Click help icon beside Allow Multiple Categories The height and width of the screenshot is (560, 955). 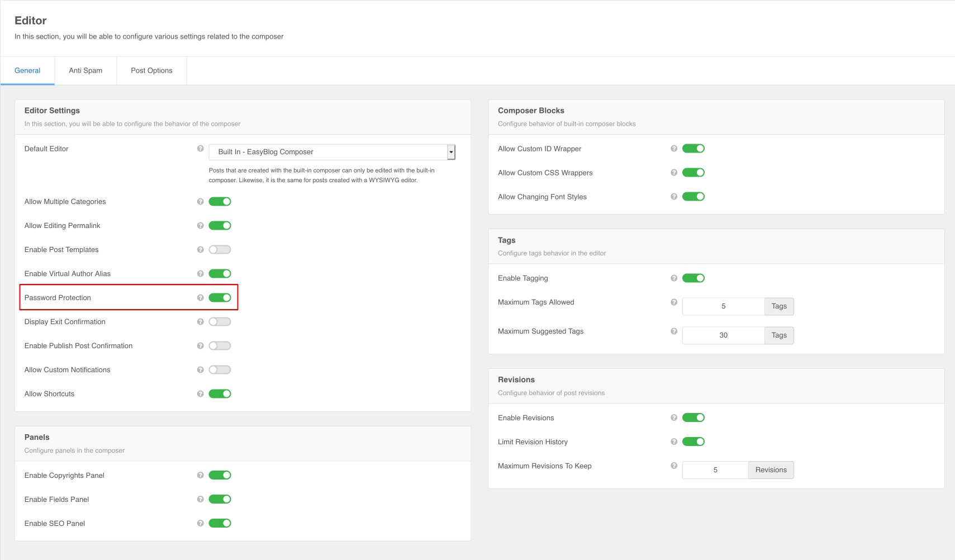[x=200, y=202]
